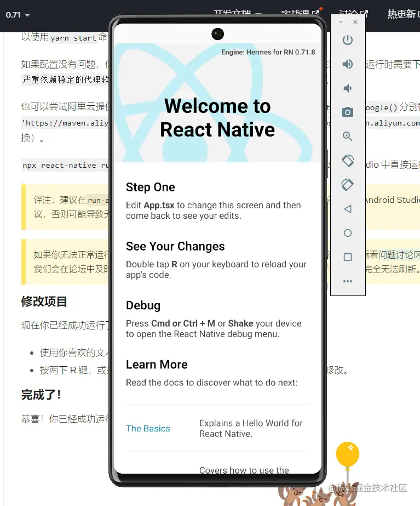Click the emulator front camera punch hole
The image size is (420, 506).
[217, 34]
